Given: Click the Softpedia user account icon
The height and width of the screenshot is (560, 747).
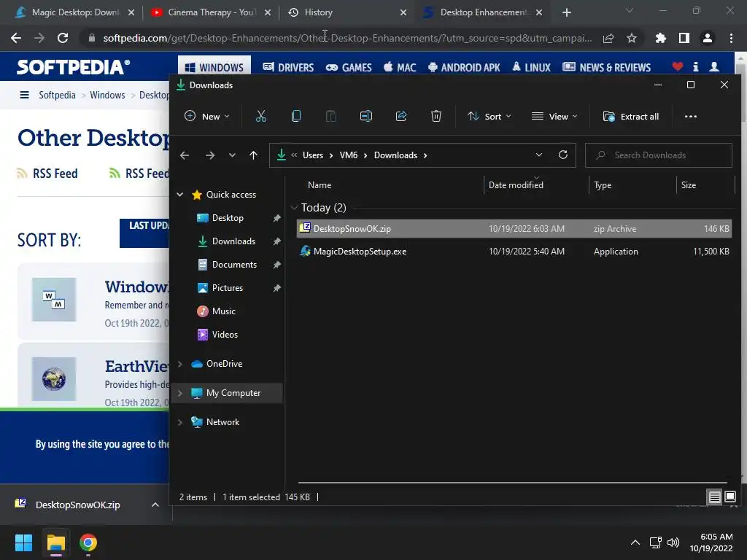Looking at the screenshot, I should [713, 66].
